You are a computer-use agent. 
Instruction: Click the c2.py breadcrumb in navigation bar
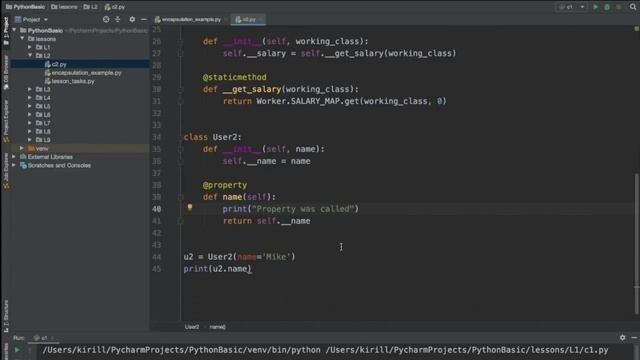(x=115, y=7)
